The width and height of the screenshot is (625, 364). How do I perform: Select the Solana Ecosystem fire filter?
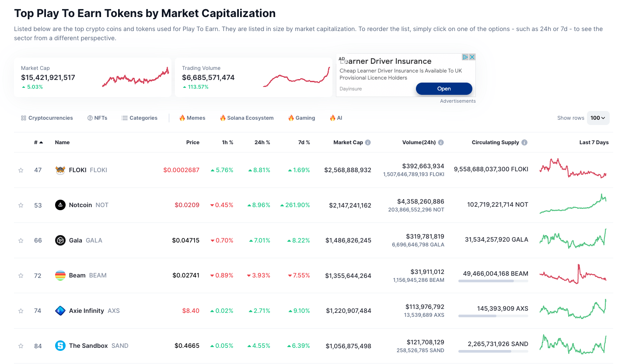click(x=247, y=118)
